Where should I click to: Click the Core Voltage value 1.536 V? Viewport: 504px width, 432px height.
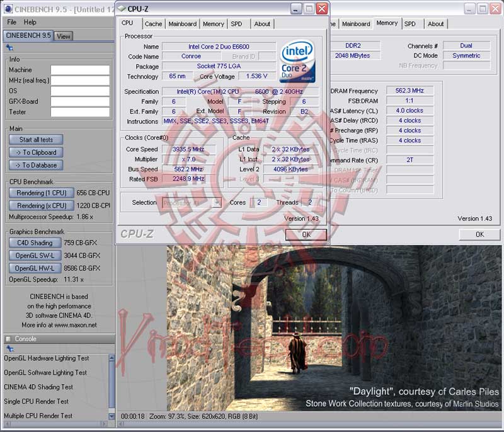click(x=256, y=76)
